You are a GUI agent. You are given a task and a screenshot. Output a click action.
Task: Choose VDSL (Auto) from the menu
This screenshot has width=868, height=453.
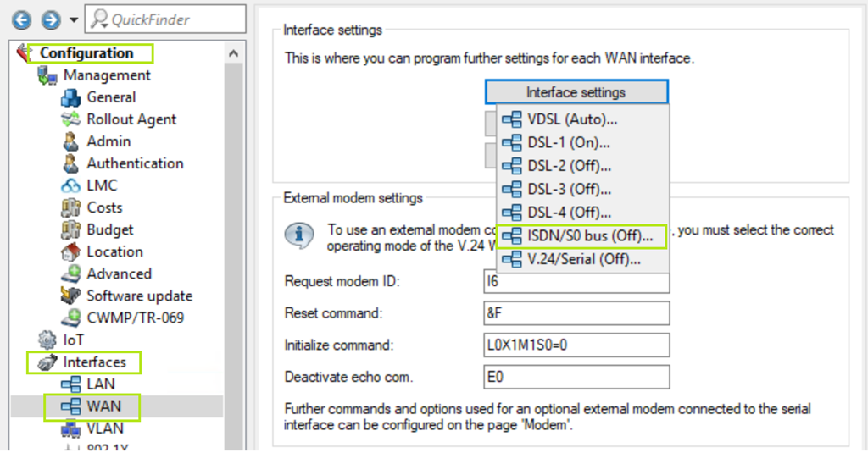click(571, 119)
